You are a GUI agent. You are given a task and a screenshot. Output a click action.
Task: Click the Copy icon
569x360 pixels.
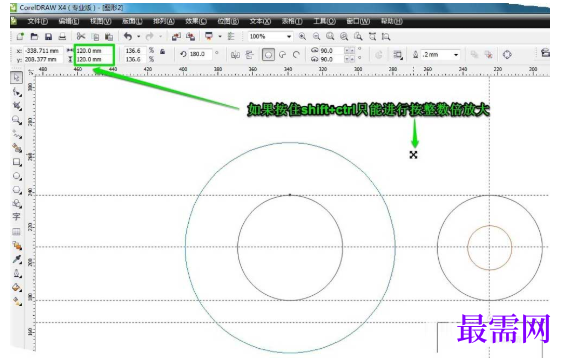95,37
